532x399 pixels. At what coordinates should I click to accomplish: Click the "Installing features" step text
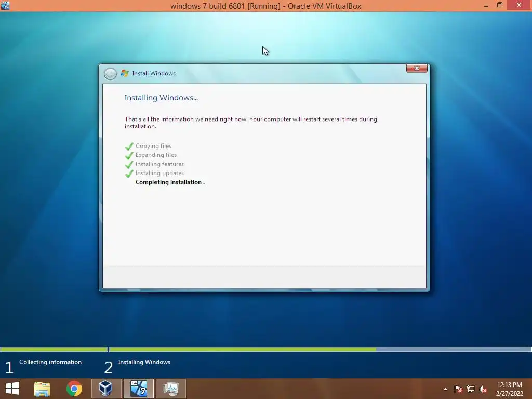159,164
